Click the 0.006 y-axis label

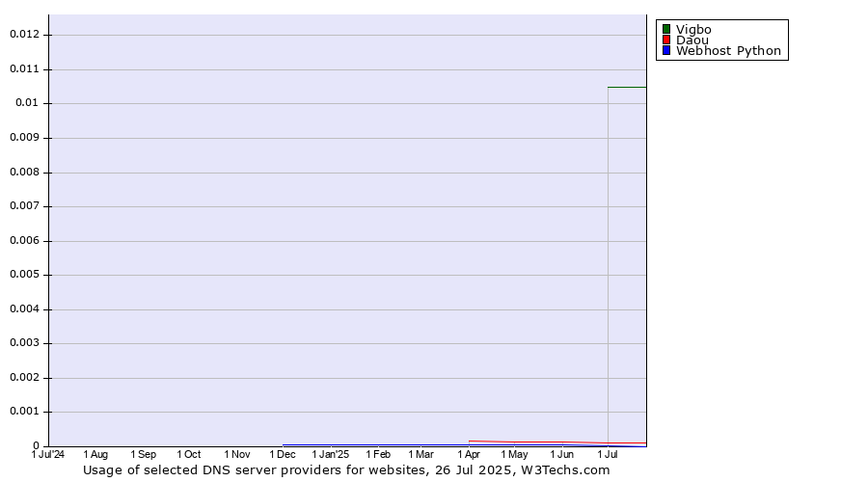tap(25, 241)
